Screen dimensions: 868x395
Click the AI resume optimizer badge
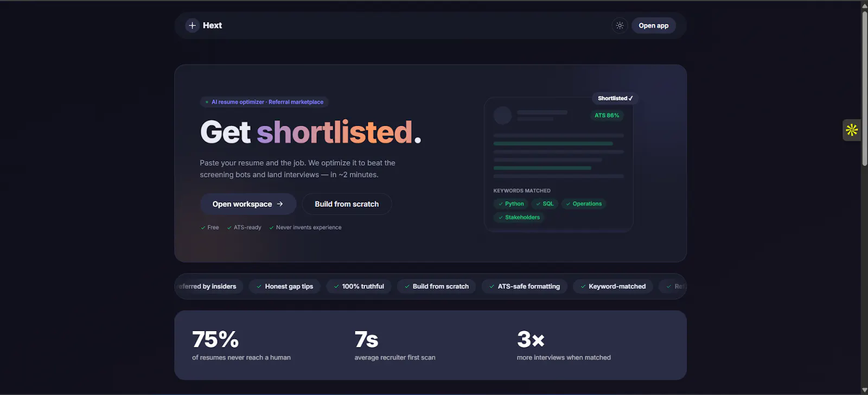coord(264,102)
